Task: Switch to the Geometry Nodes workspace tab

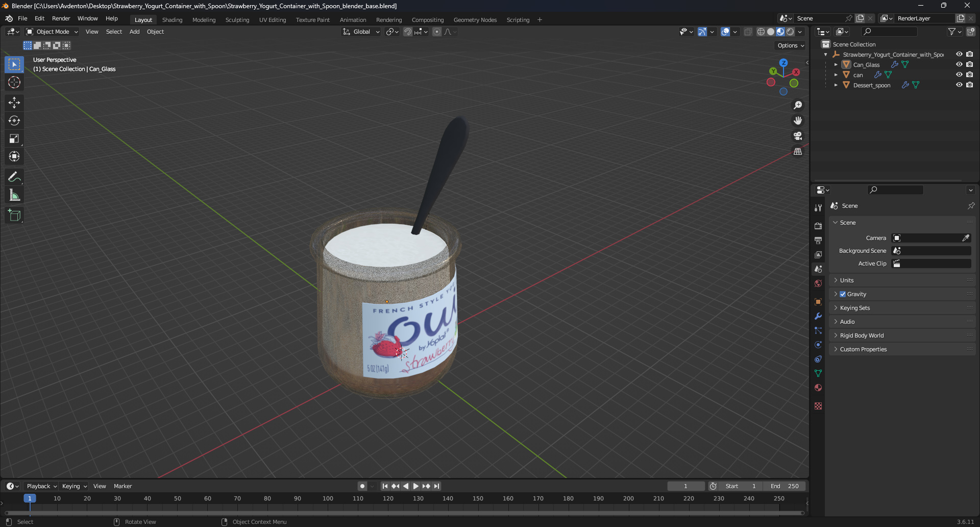Action: (x=475, y=20)
